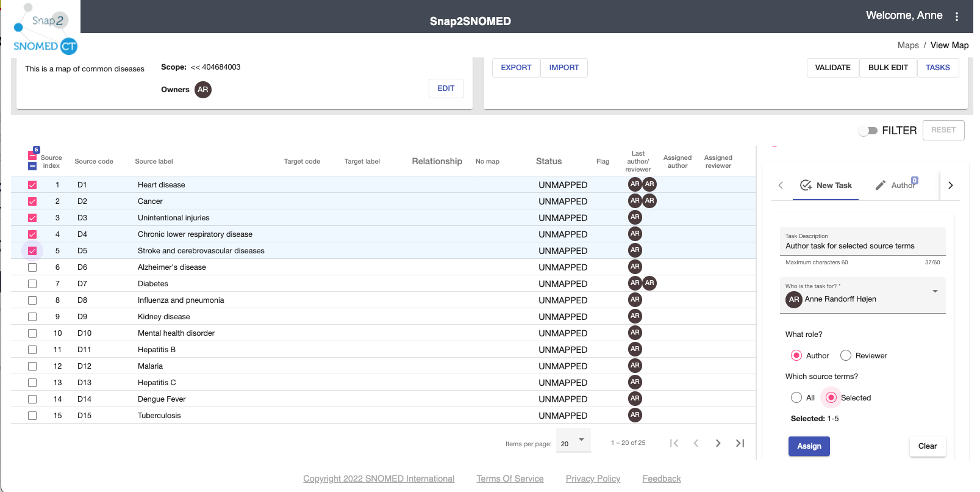
Task: Go to the first page of results
Action: (x=674, y=443)
